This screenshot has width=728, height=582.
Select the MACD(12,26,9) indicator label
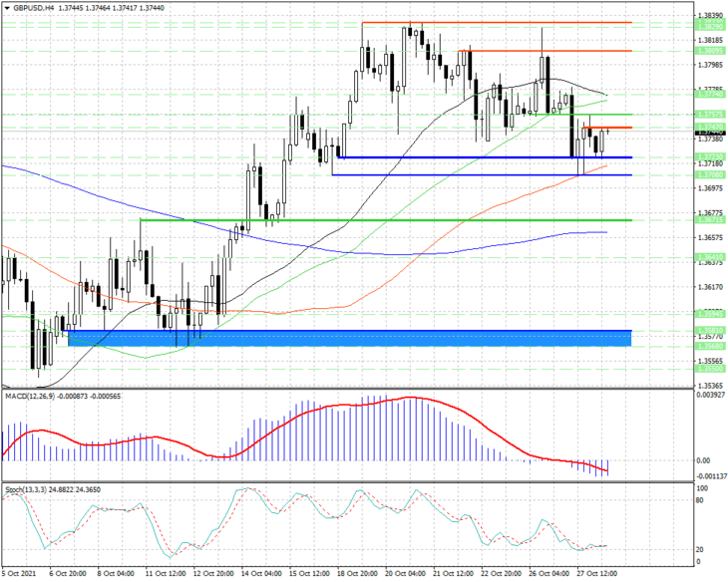(30, 396)
